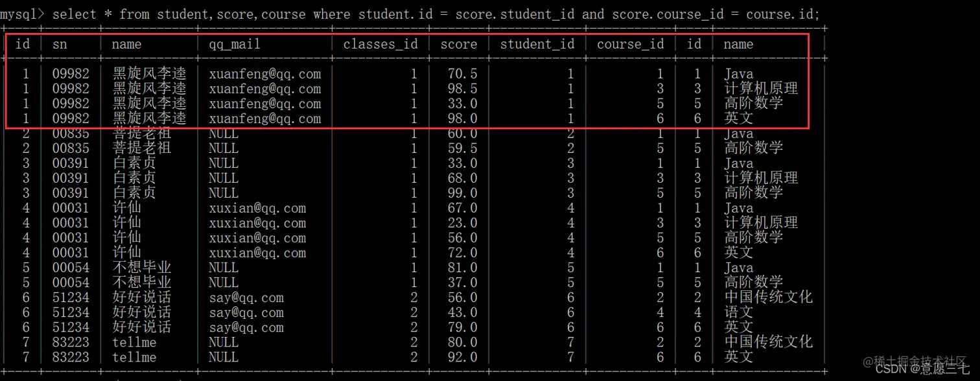The width and height of the screenshot is (980, 381).
Task: Click 英文 in the 92.0 score row
Action: click(739, 357)
